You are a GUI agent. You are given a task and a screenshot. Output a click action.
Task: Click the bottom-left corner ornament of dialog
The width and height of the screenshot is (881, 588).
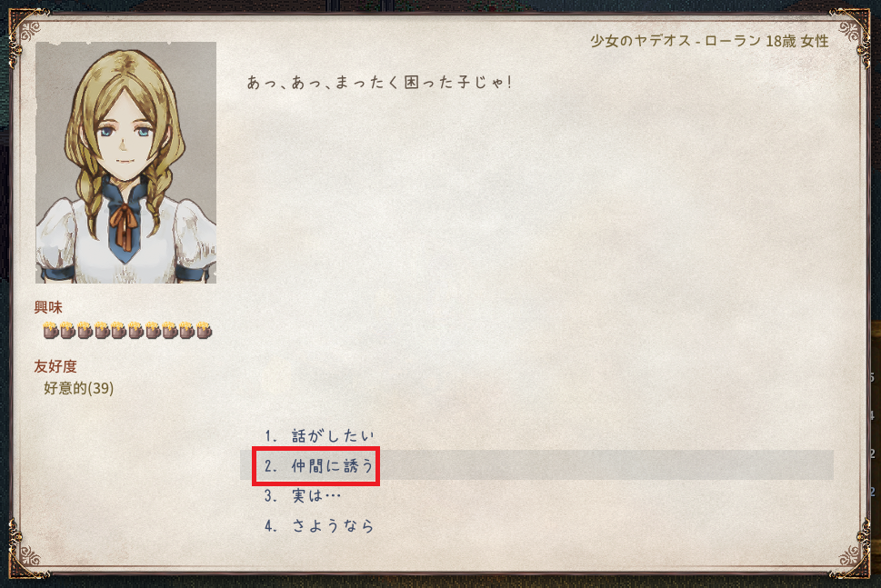click(x=25, y=553)
